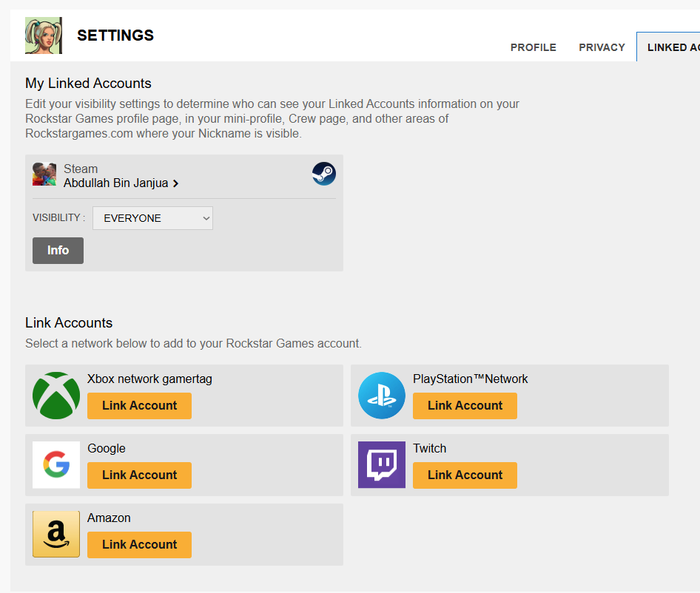Open the Visibility dropdown showing EVERYONE
The width and height of the screenshot is (700, 593).
coord(152,218)
